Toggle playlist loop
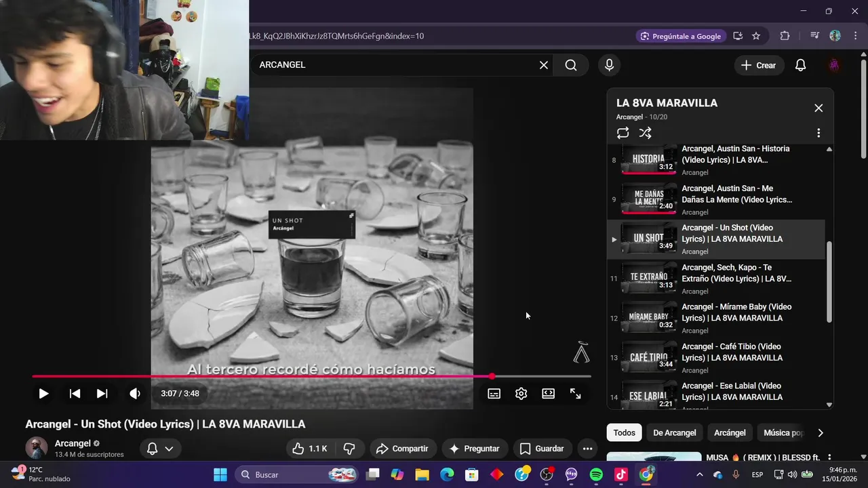This screenshot has height=488, width=868. tap(623, 133)
